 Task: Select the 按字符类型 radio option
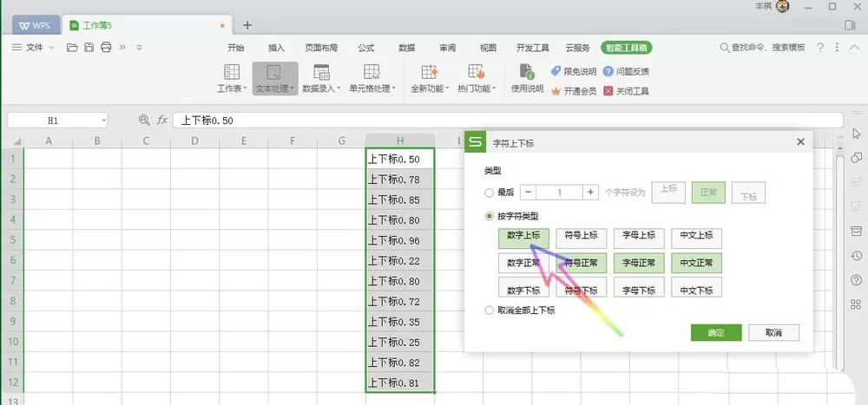coord(489,216)
